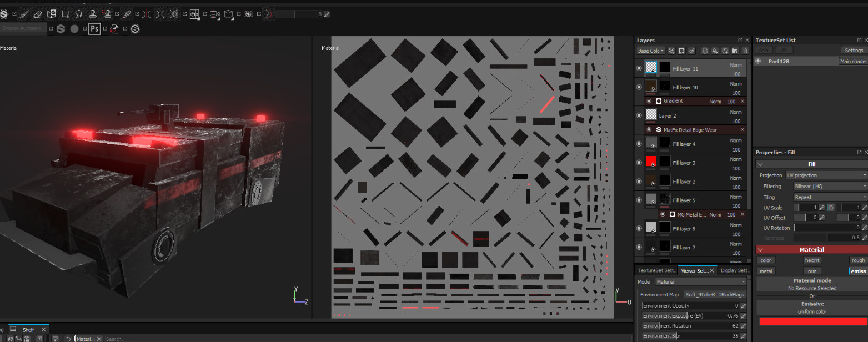The height and width of the screenshot is (342, 868).
Task: Click the resource updater icon beside Ps
Action: (115, 28)
